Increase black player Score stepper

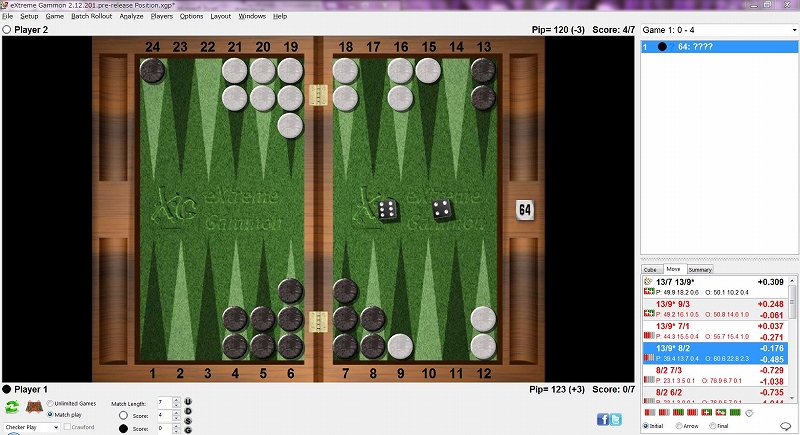[x=176, y=426]
